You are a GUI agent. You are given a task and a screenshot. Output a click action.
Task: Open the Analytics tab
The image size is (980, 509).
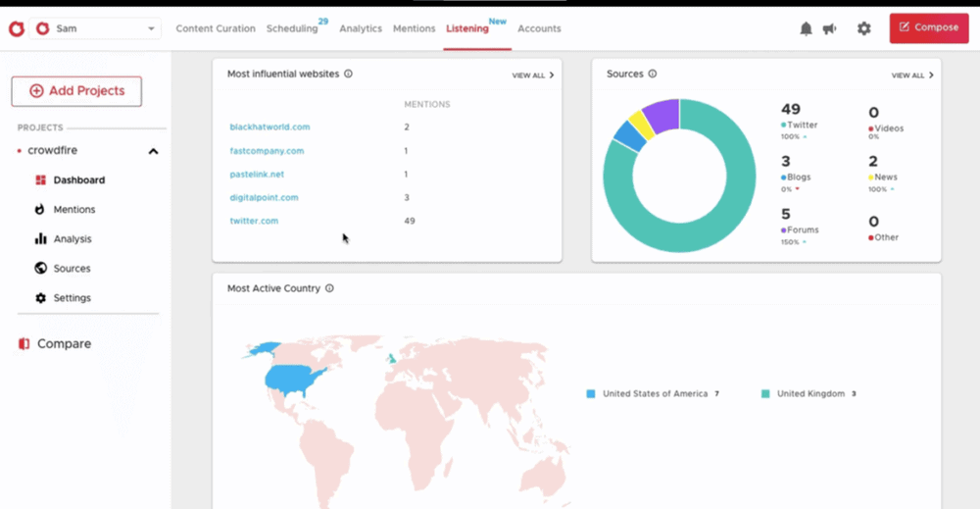click(x=361, y=28)
